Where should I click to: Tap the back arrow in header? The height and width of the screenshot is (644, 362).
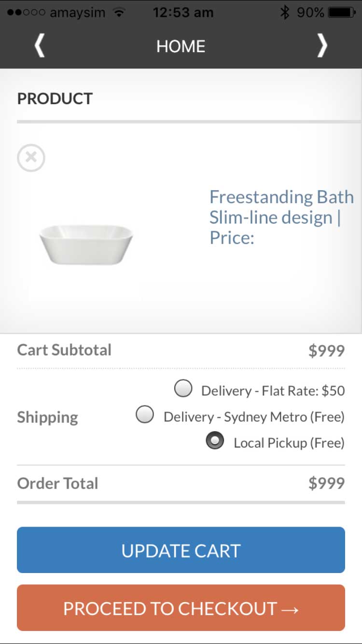[40, 46]
